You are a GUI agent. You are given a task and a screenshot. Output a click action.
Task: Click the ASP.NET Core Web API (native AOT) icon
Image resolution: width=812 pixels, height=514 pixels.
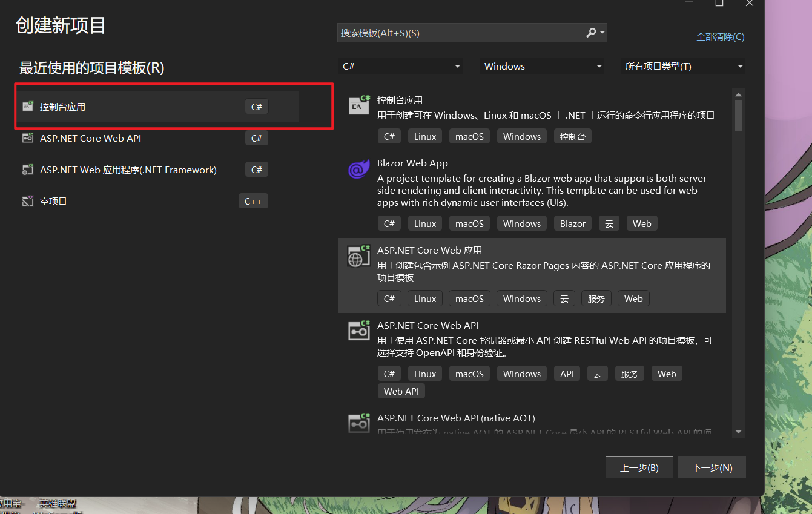click(359, 423)
